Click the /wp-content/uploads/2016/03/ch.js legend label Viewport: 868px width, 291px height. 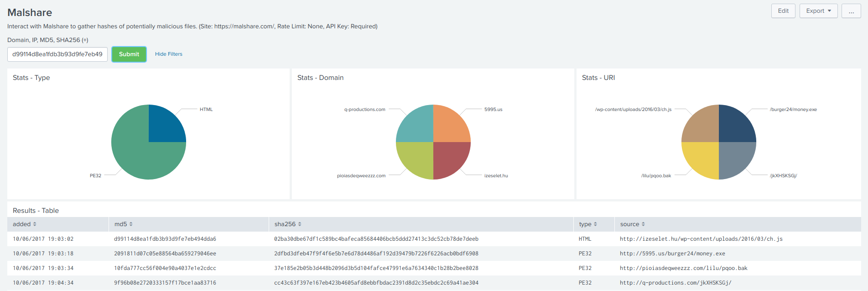point(633,110)
